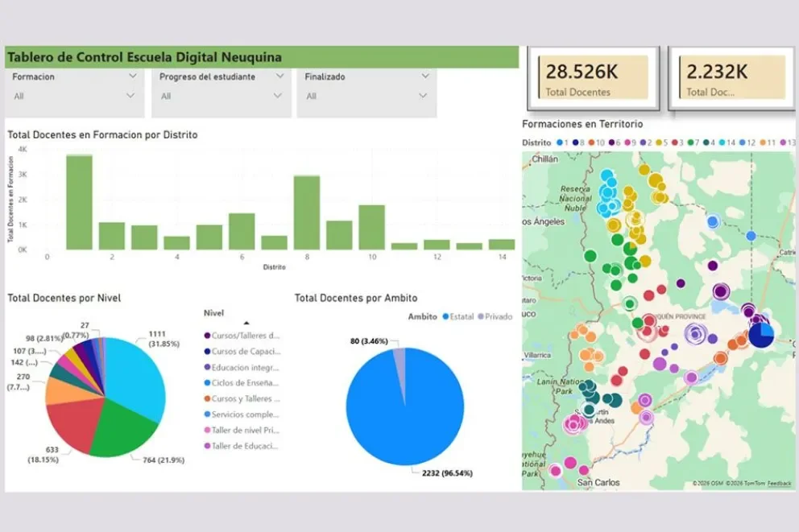
Task: Open the Formacion 'All' dropdown
Action: tap(74, 96)
